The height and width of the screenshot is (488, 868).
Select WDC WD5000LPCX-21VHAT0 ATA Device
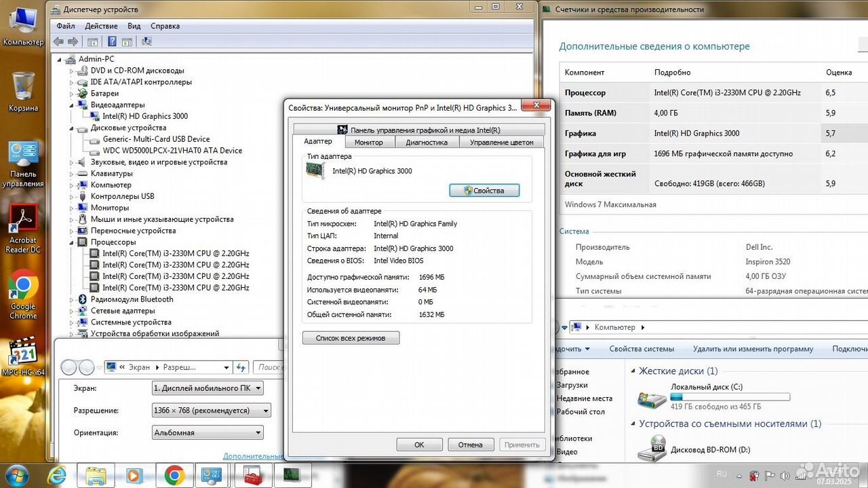coord(172,151)
